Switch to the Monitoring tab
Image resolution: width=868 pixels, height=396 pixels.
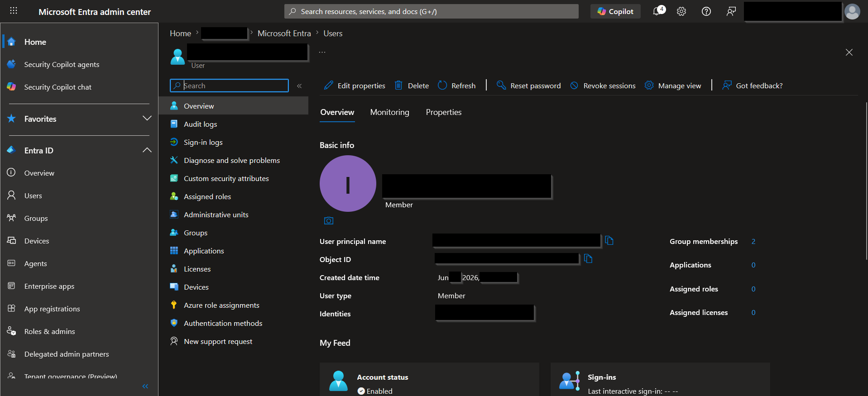tap(389, 112)
